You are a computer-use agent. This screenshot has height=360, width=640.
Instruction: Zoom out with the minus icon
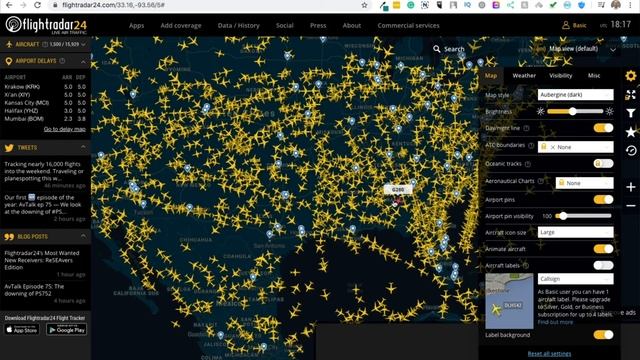pos(631,206)
